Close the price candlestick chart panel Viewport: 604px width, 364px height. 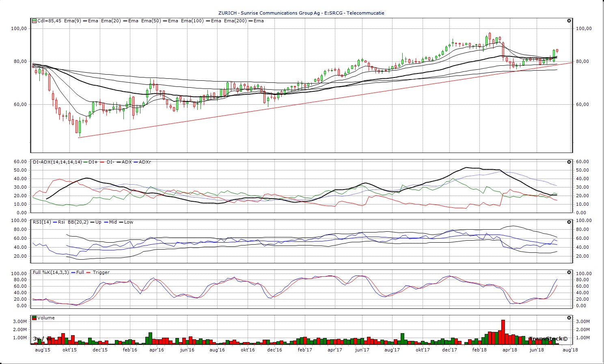(x=569, y=21)
